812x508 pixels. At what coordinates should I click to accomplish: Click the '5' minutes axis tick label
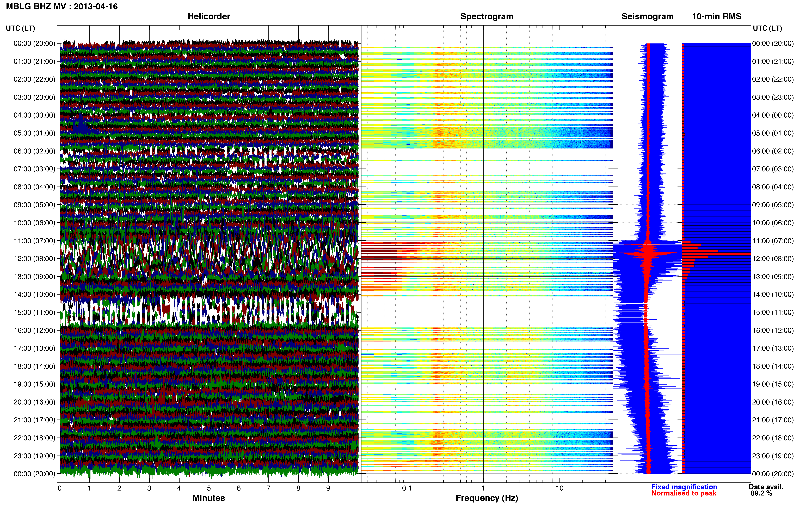point(209,488)
